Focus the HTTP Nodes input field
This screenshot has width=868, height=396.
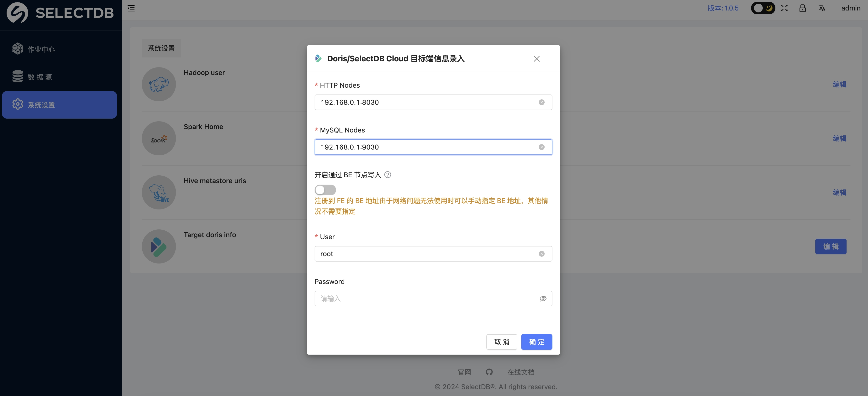point(433,102)
